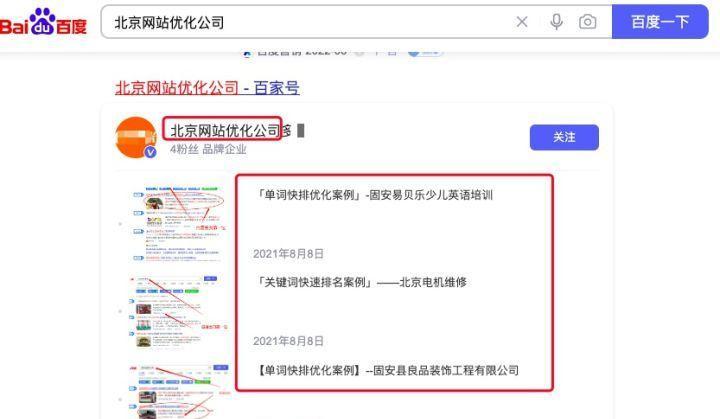This screenshot has width=720, height=419.
Task: Clear the search box with X icon
Action: pos(522,22)
